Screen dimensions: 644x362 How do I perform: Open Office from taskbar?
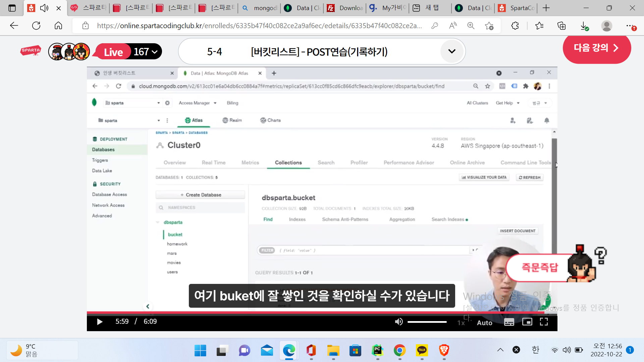tap(311, 351)
